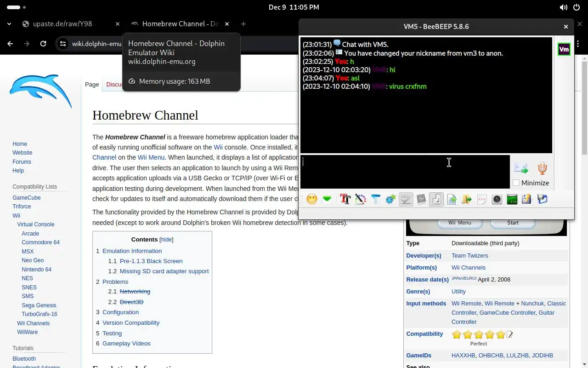The width and height of the screenshot is (588, 368).
Task: Click the Dolphin emulator logo
Action: tap(40, 91)
